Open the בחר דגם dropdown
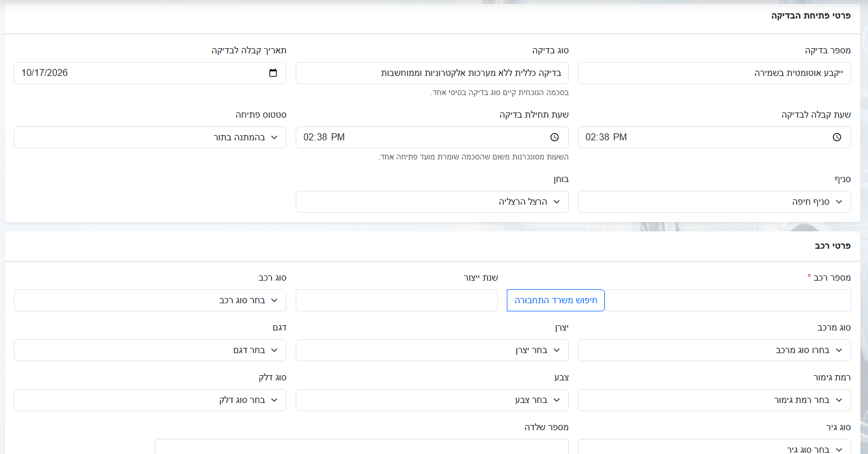 point(150,350)
